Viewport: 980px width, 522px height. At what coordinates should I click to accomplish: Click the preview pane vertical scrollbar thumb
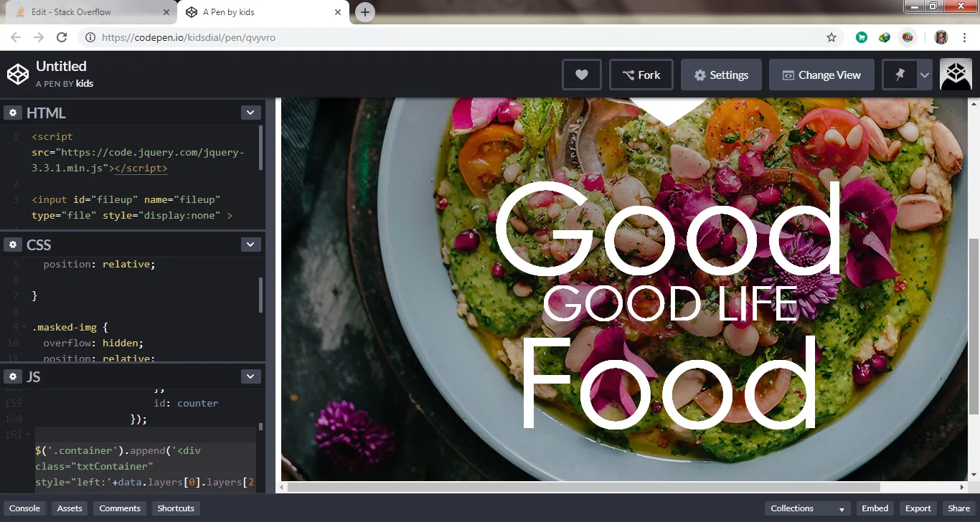click(974, 326)
